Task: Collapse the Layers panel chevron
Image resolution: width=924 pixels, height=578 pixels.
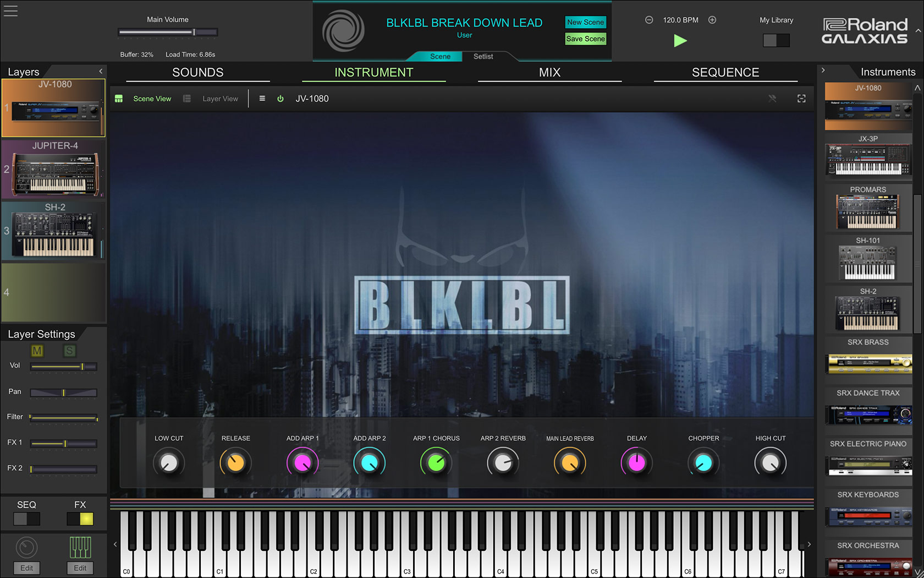Action: tap(101, 72)
